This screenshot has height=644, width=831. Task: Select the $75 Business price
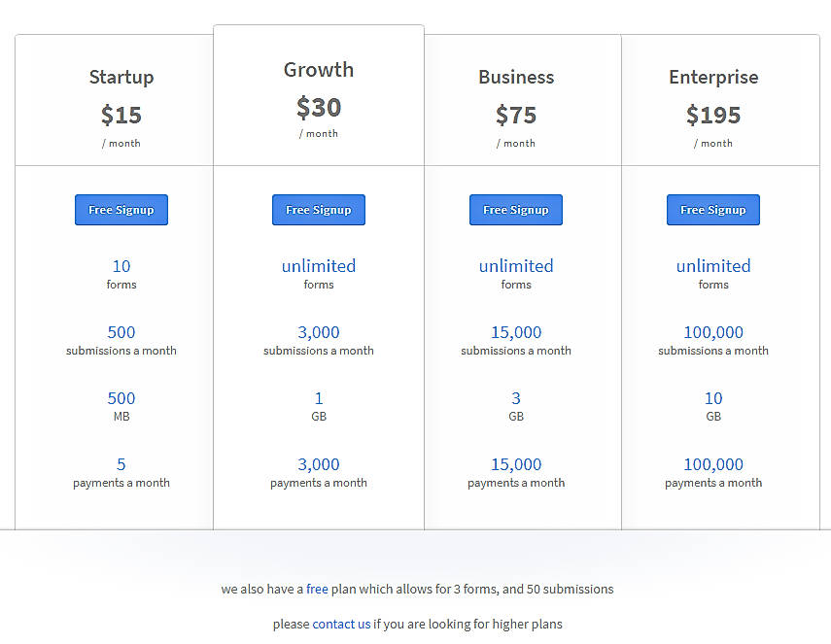(516, 115)
